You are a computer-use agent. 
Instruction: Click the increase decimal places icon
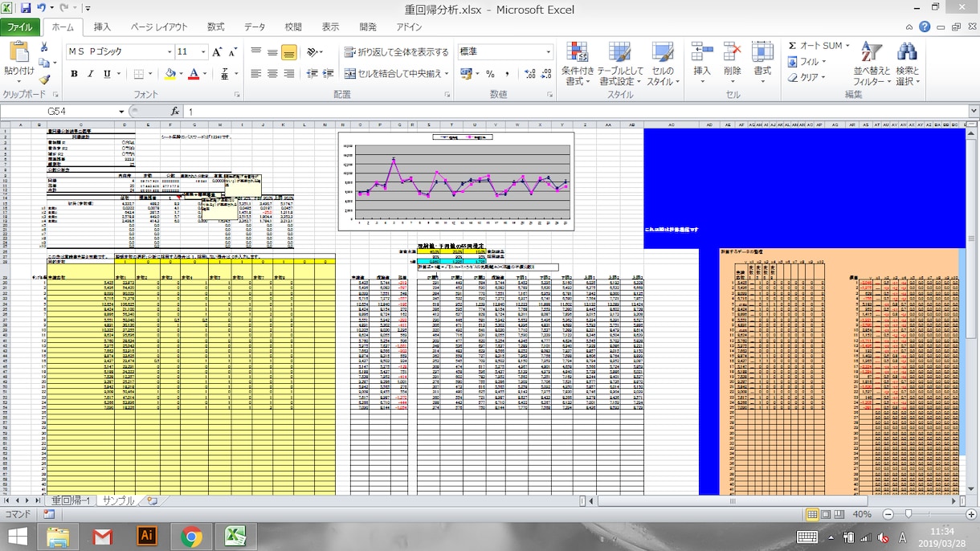pos(530,74)
